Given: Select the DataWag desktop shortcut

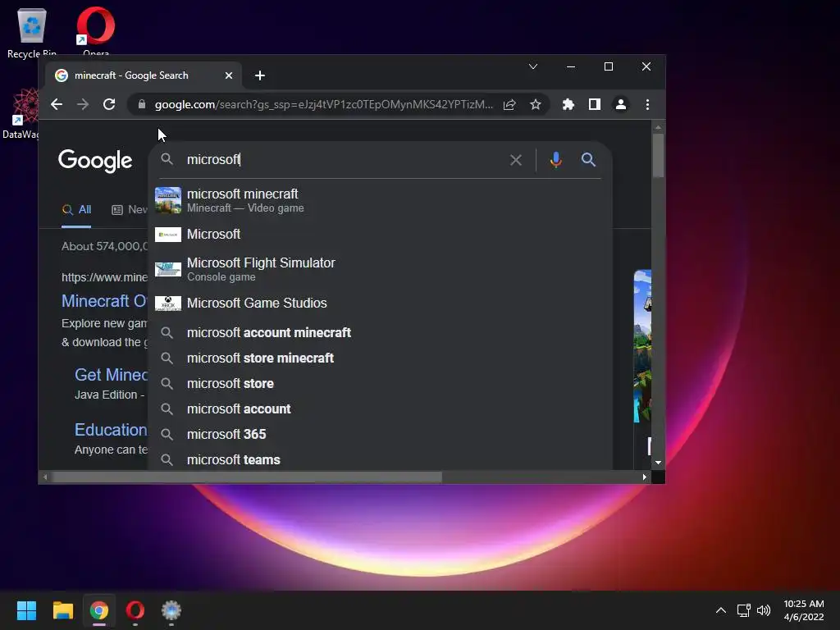Looking at the screenshot, I should [21, 113].
